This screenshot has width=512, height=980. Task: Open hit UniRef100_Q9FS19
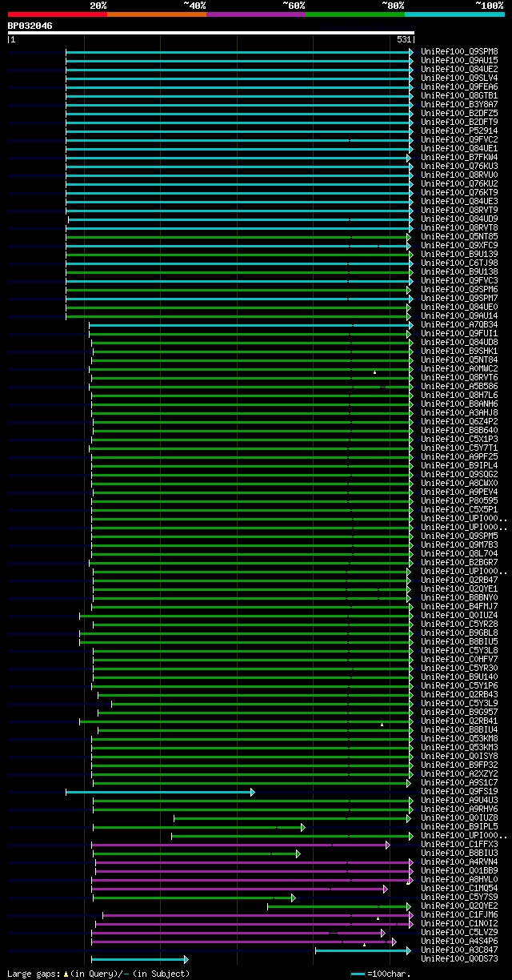point(460,791)
